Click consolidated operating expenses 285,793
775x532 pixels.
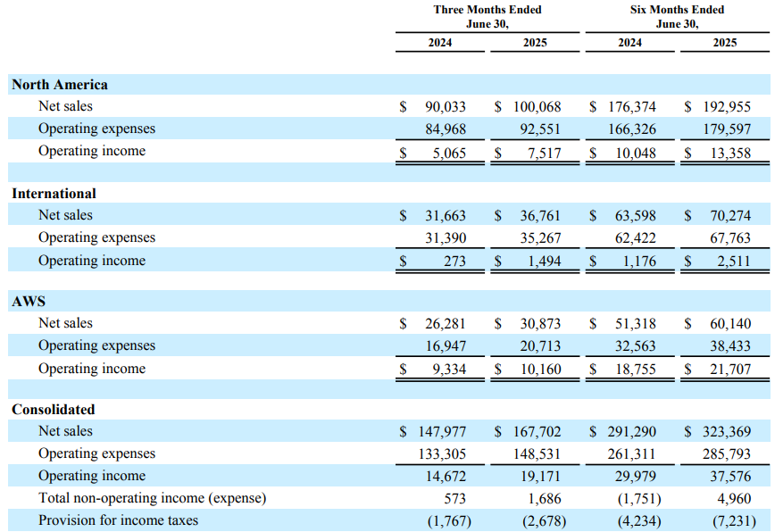click(x=727, y=454)
